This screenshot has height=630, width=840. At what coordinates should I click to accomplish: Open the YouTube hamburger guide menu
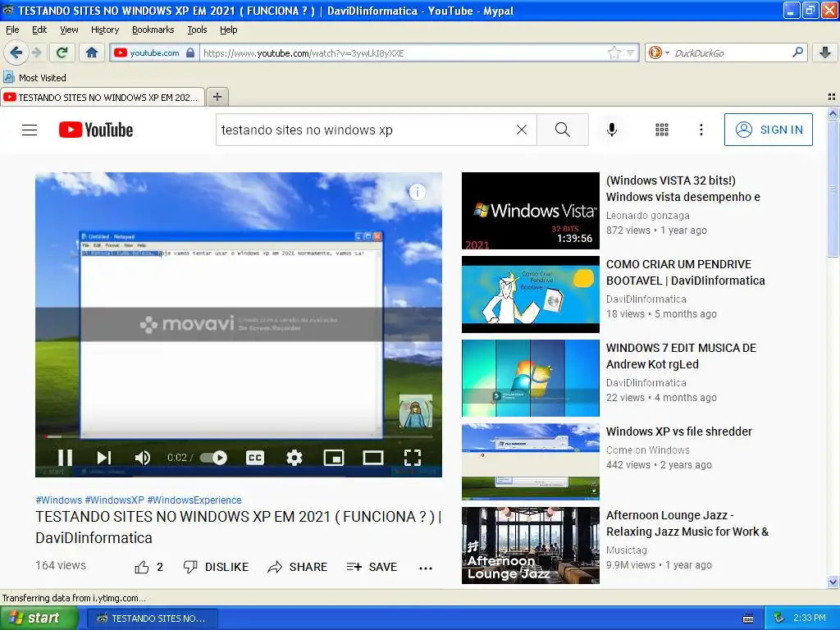click(30, 130)
